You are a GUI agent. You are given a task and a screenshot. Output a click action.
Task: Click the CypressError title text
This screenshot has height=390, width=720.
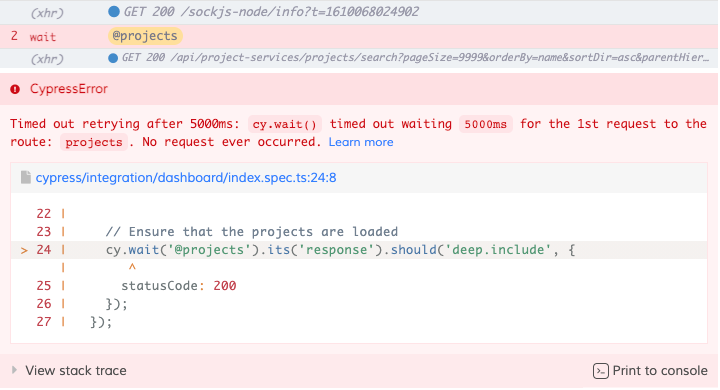[69, 89]
